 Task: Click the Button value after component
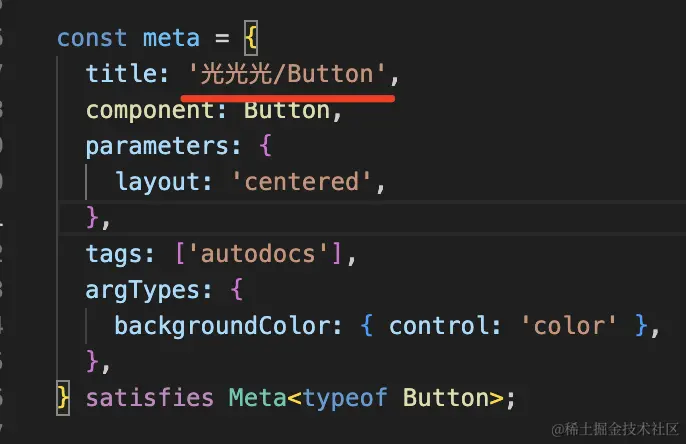tap(287, 110)
